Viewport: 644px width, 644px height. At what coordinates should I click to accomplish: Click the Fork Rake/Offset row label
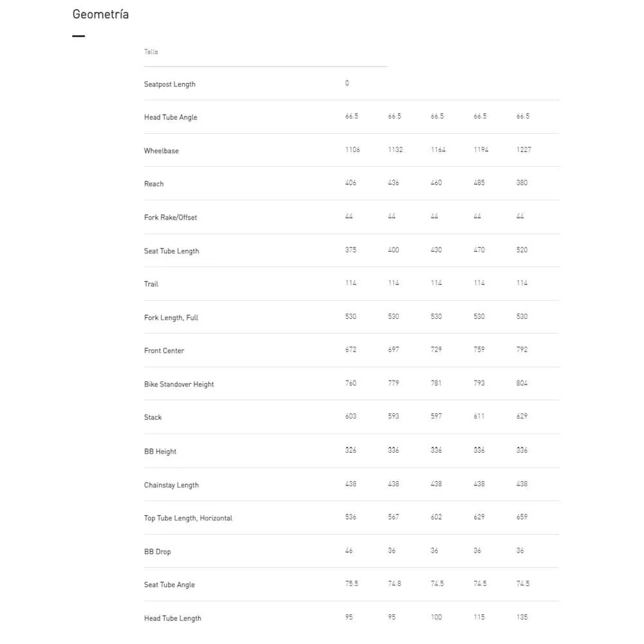click(x=171, y=218)
